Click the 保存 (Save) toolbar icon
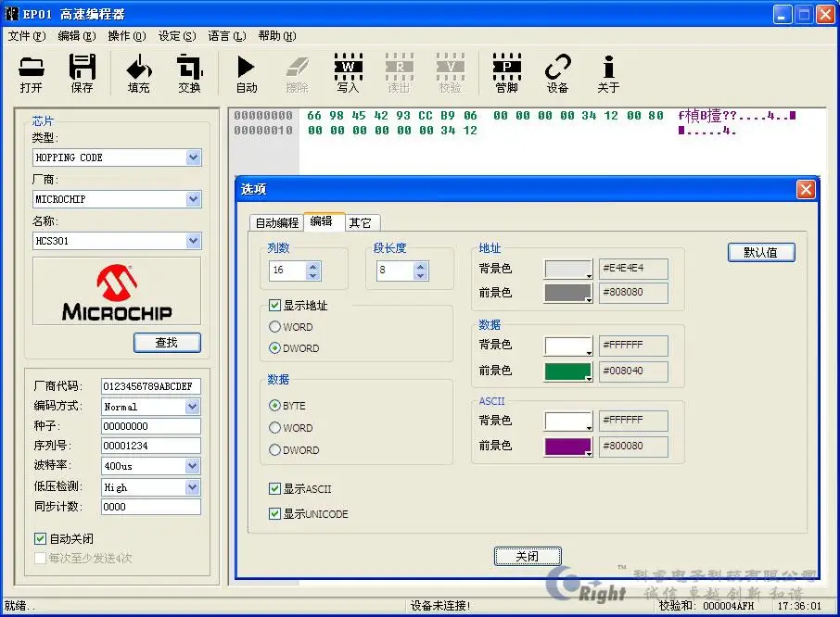The image size is (840, 617). pyautogui.click(x=82, y=73)
